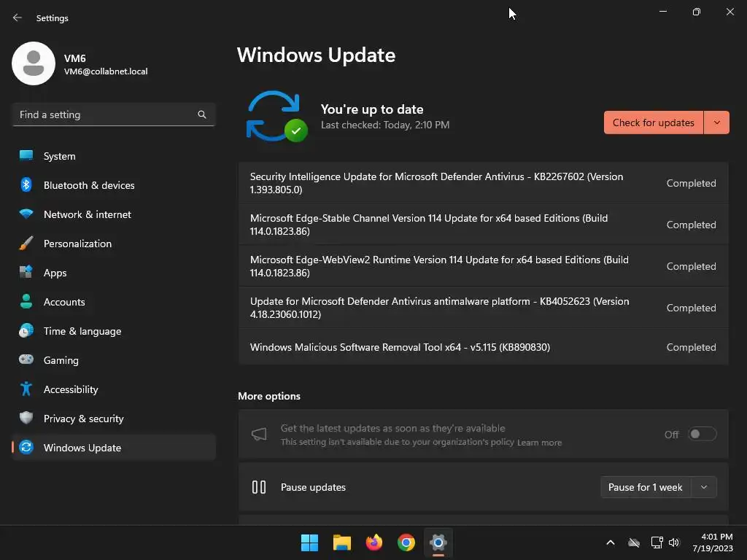This screenshot has width=747, height=560.
Task: Click the network display tray icon
Action: (657, 542)
